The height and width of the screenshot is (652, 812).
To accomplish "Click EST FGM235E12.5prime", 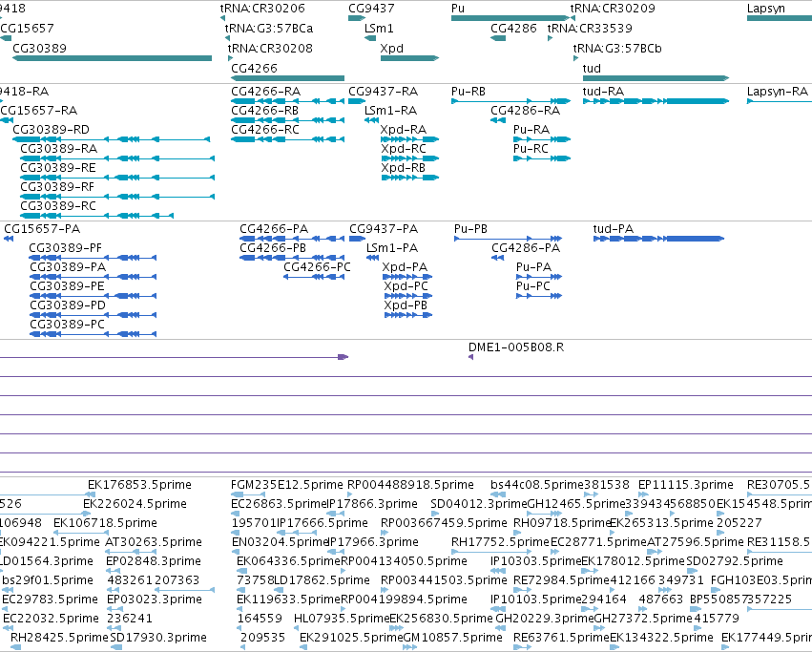I will (x=287, y=485).
